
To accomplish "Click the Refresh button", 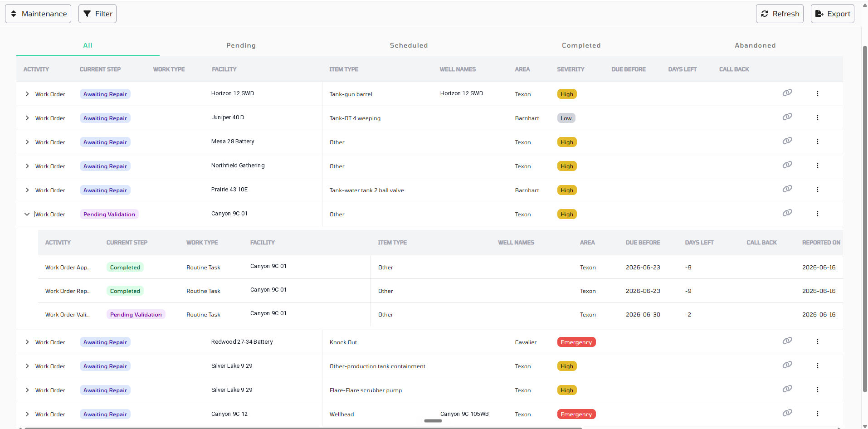I will point(780,14).
